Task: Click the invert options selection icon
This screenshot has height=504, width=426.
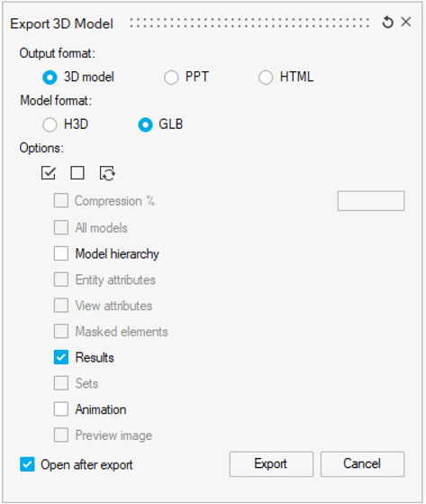Action: point(107,173)
